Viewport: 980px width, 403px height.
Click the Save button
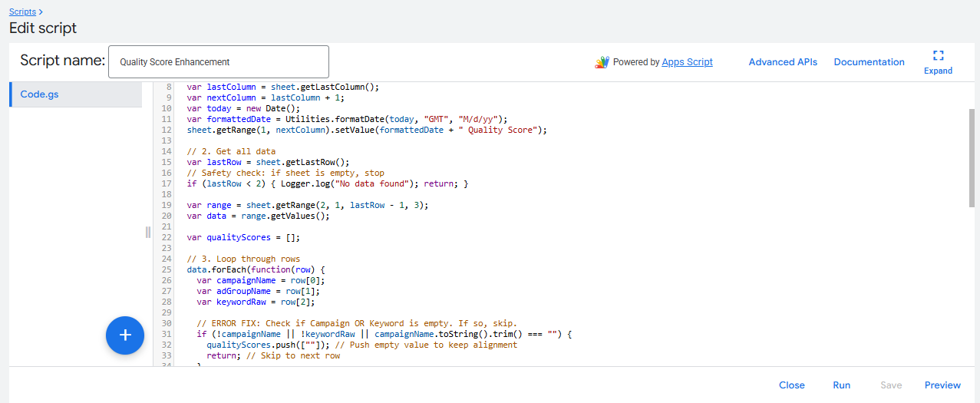point(890,385)
